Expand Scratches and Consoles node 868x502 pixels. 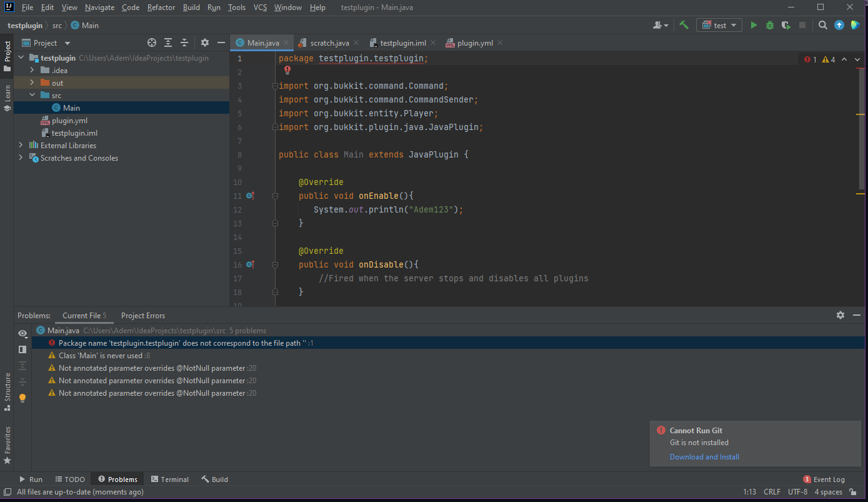(x=21, y=158)
